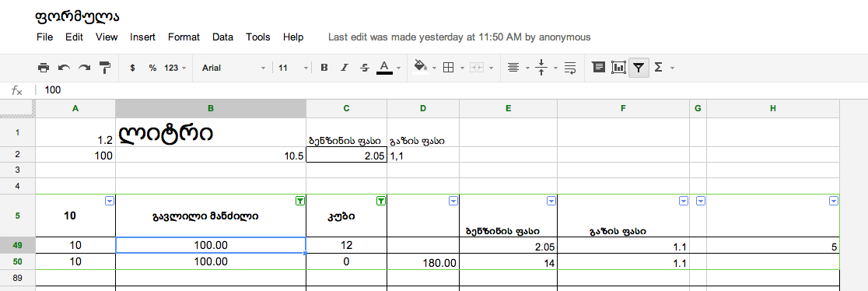Select column A header
This screenshot has height=291, width=868.
(x=75, y=109)
